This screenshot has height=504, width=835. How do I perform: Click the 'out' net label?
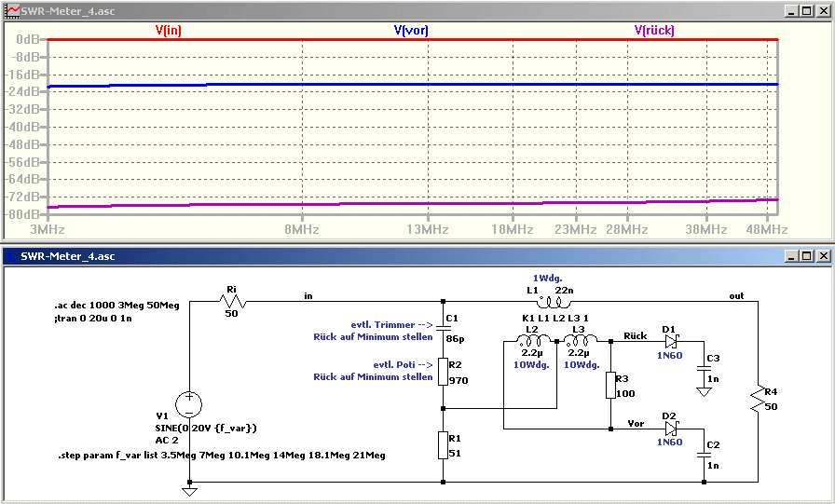tap(736, 296)
